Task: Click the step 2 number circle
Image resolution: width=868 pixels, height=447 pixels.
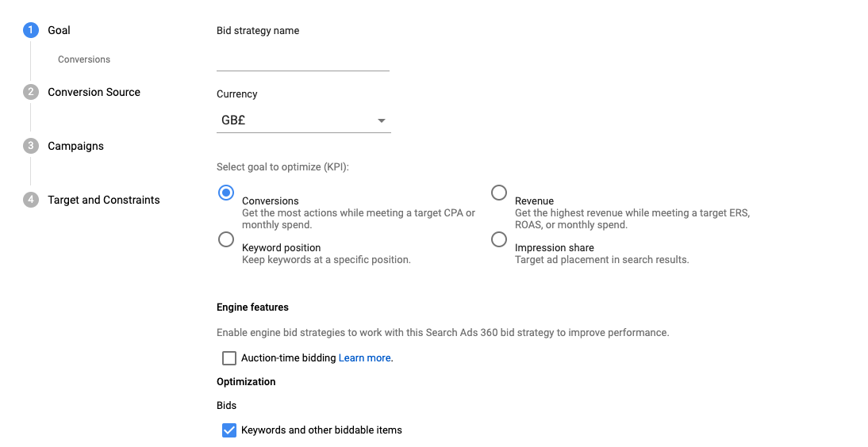Action: click(x=31, y=92)
